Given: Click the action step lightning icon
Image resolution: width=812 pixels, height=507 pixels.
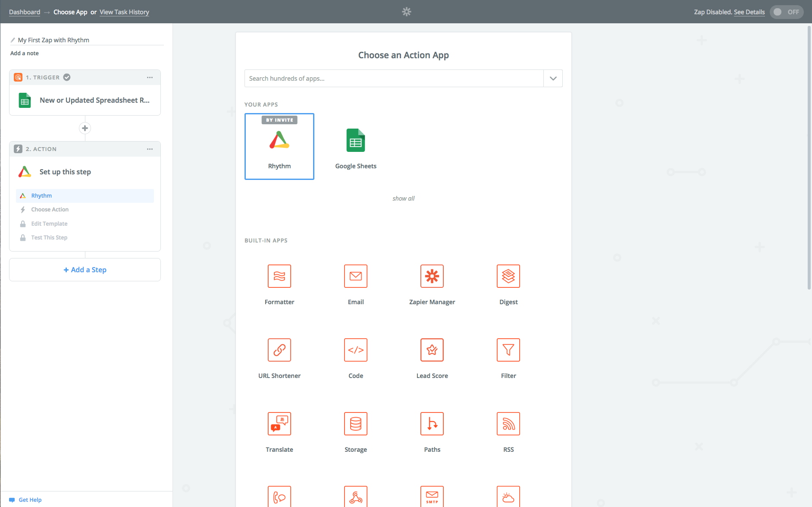Looking at the screenshot, I should (18, 149).
